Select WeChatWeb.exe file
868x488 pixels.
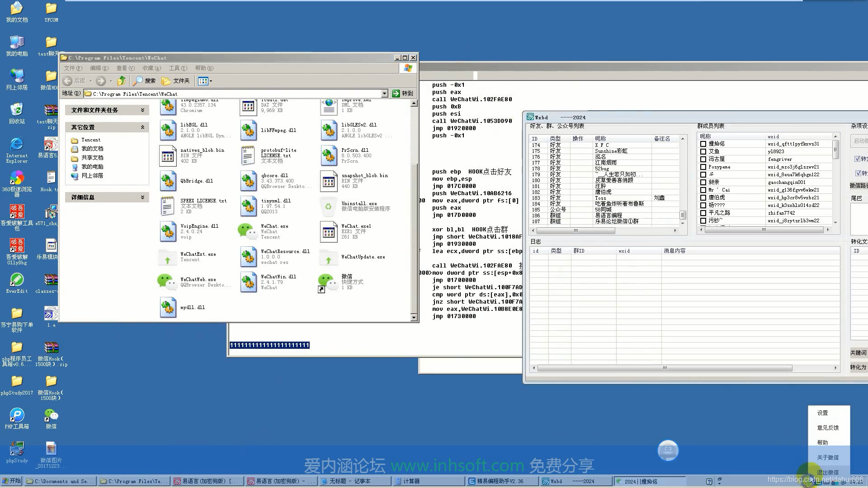(167, 282)
